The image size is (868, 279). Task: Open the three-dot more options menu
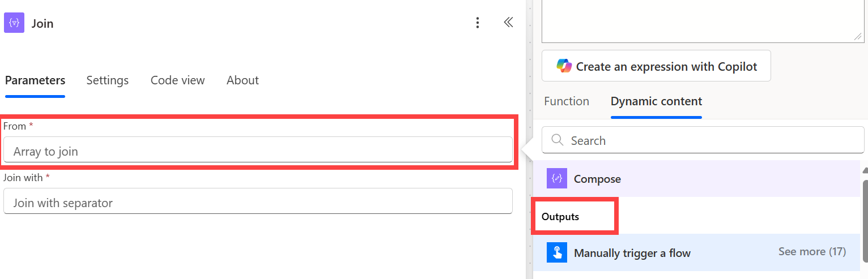[478, 23]
